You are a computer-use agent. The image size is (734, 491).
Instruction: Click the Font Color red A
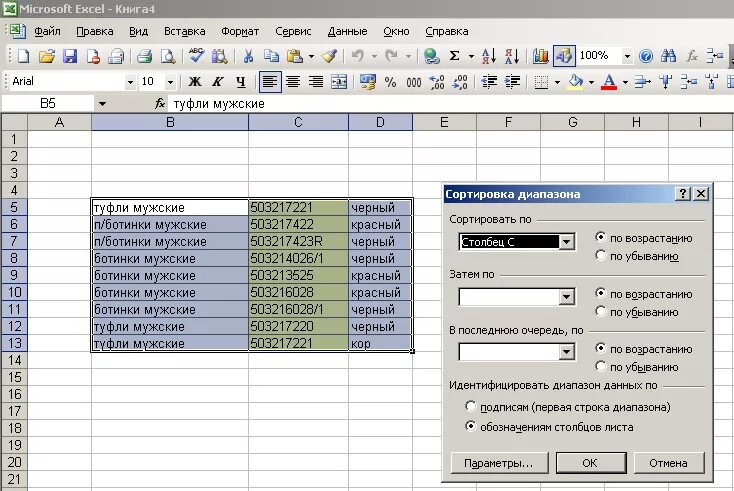[609, 82]
